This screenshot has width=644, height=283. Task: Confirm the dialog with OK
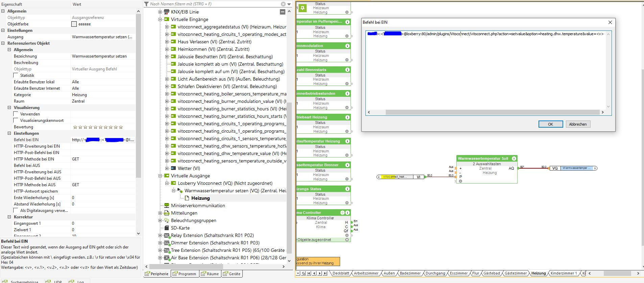click(x=550, y=124)
